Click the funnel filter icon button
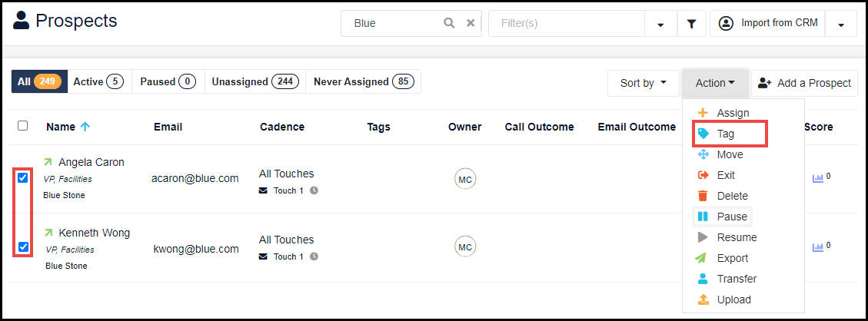Screen dimensions: 868x321 691,24
